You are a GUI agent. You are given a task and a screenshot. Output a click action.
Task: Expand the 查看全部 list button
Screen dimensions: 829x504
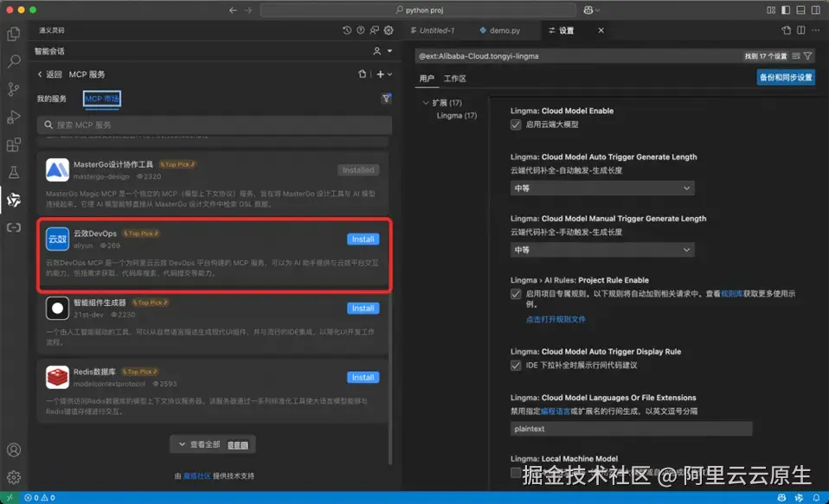point(213,444)
